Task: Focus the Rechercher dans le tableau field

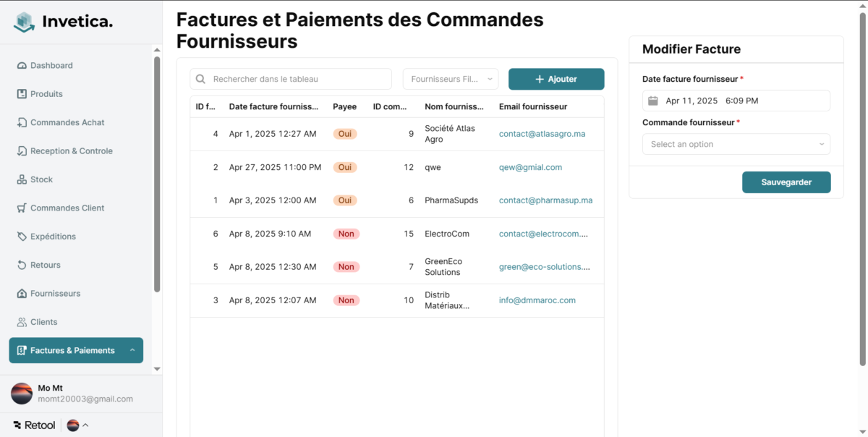Action: click(x=291, y=79)
